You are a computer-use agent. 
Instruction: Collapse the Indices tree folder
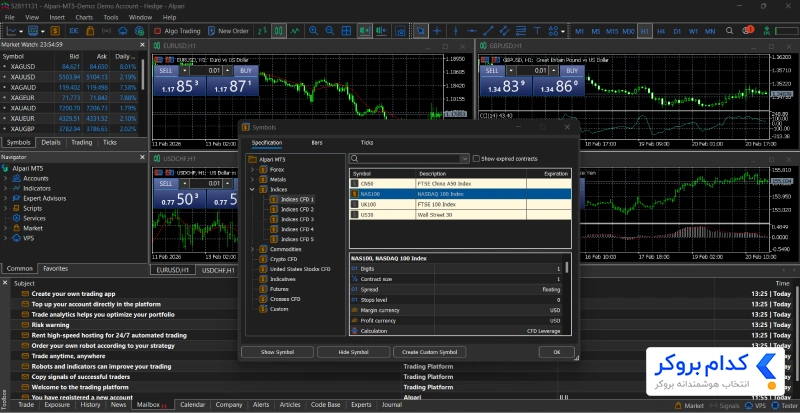[252, 189]
